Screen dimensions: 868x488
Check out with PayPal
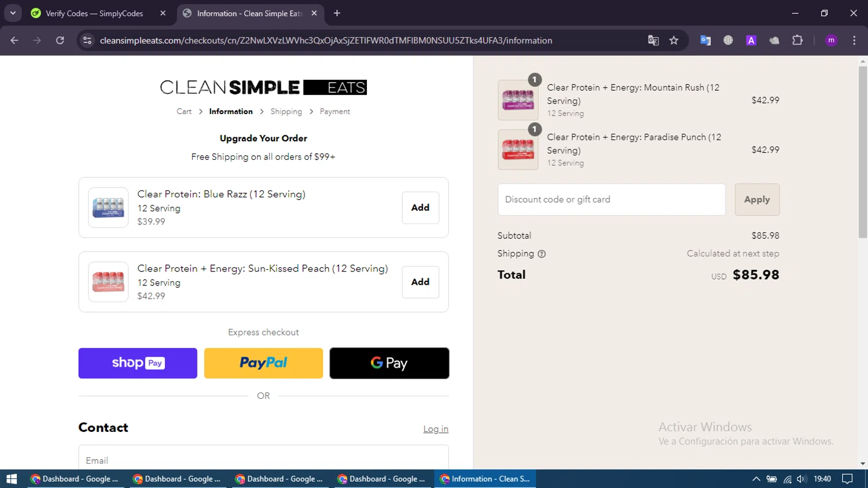click(263, 363)
